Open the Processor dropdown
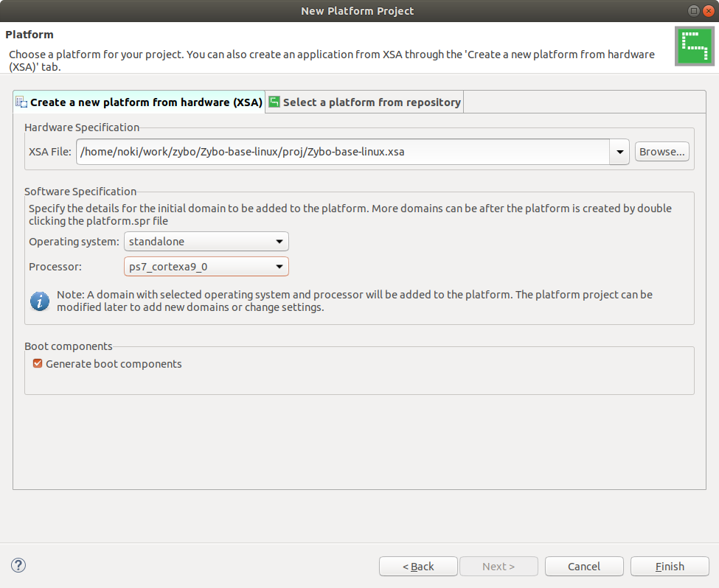 point(206,267)
